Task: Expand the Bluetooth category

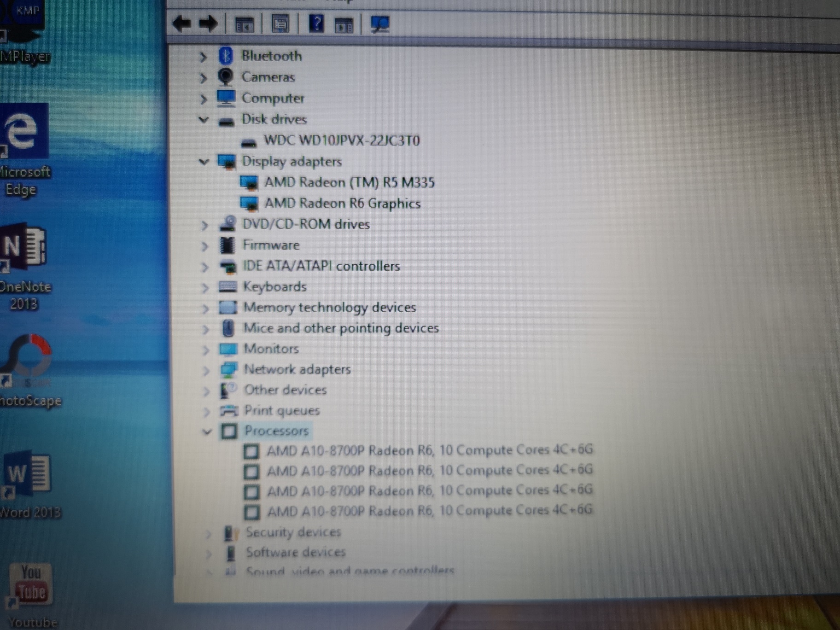Action: (204, 57)
